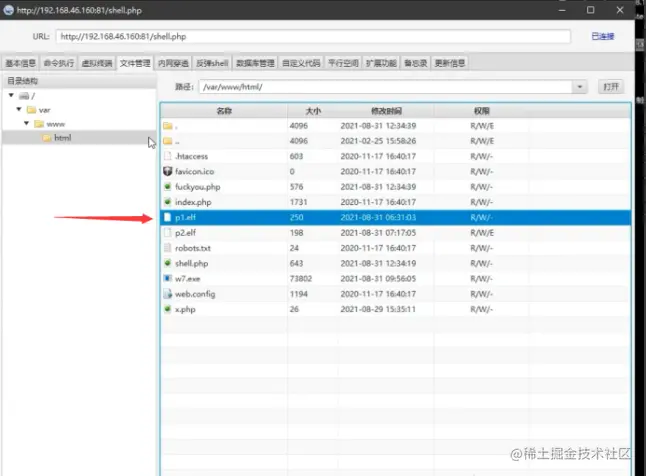This screenshot has width=646, height=476.
Task: Select the html folder in directory tree
Action: (x=63, y=138)
